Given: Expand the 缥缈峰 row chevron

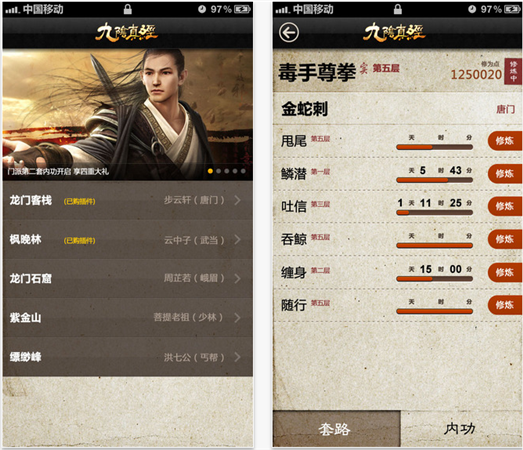Looking at the screenshot, I should (237, 357).
